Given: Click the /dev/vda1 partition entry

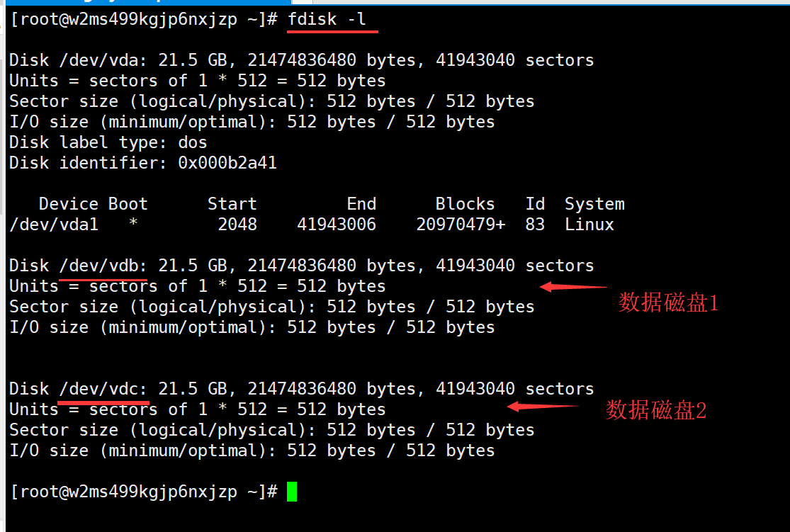Looking at the screenshot, I should tap(54, 224).
